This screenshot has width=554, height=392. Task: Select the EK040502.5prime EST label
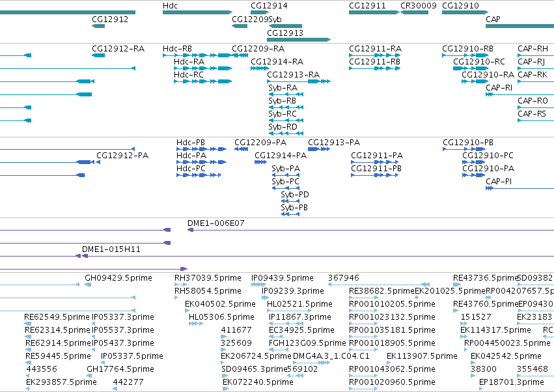pos(220,304)
